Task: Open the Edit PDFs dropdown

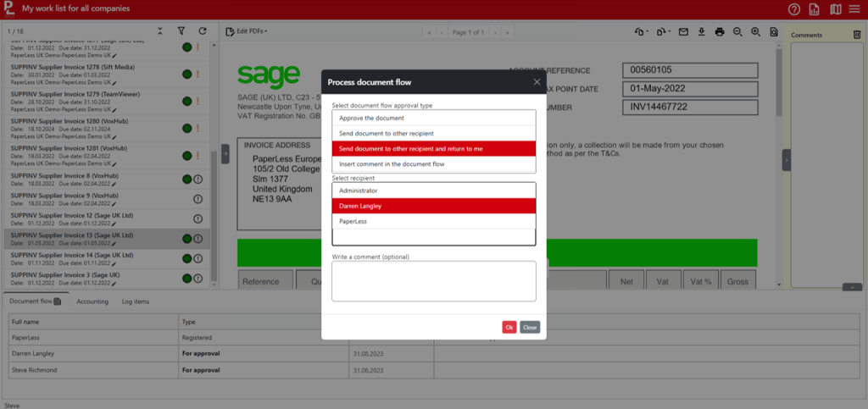Action: tap(247, 31)
